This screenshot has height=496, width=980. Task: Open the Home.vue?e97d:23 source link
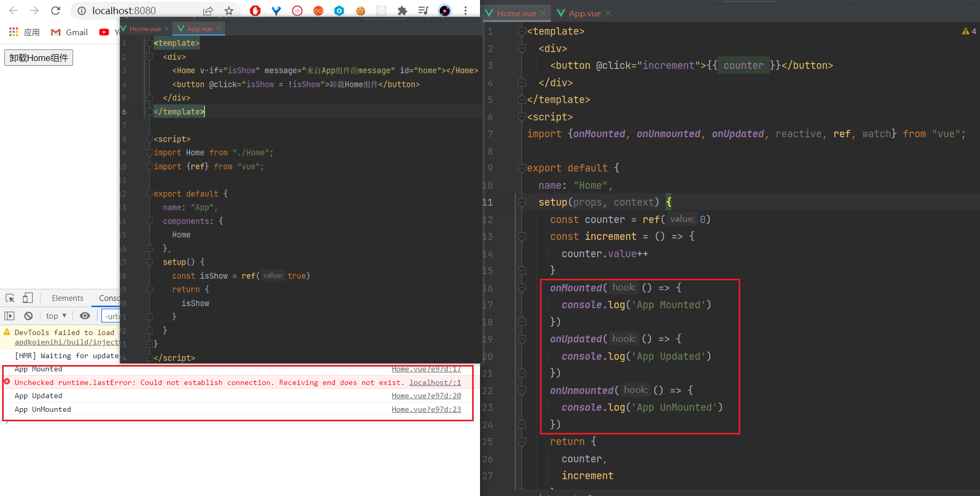(x=426, y=409)
